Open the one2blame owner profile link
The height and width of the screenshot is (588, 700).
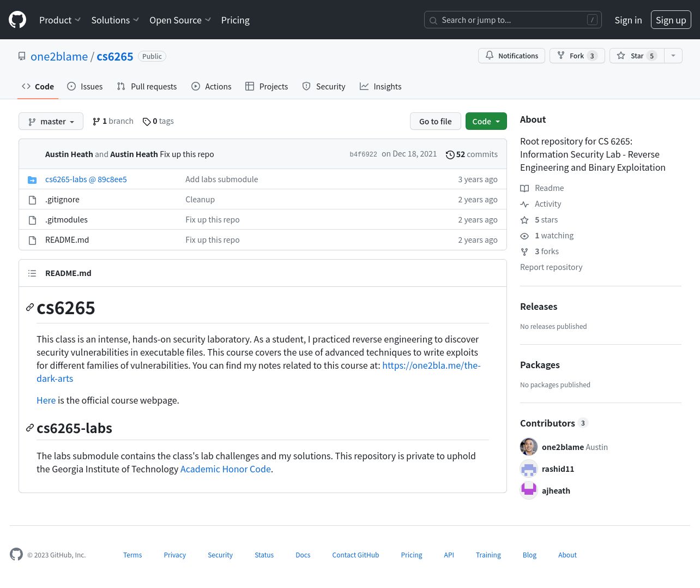(x=59, y=56)
